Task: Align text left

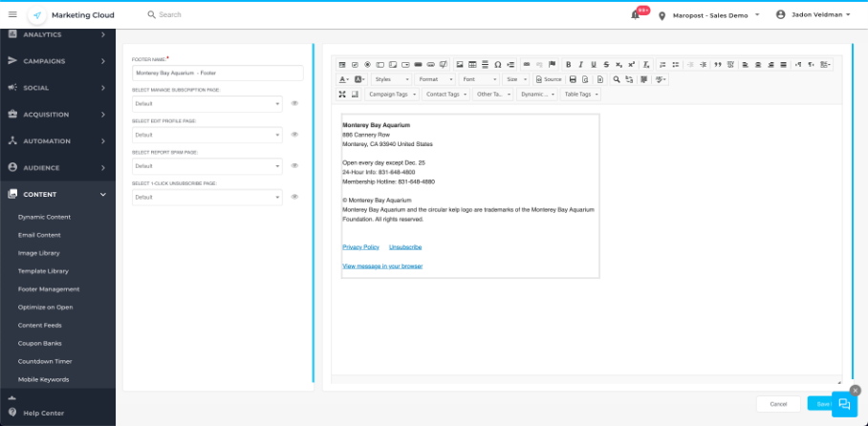Action: pyautogui.click(x=745, y=65)
